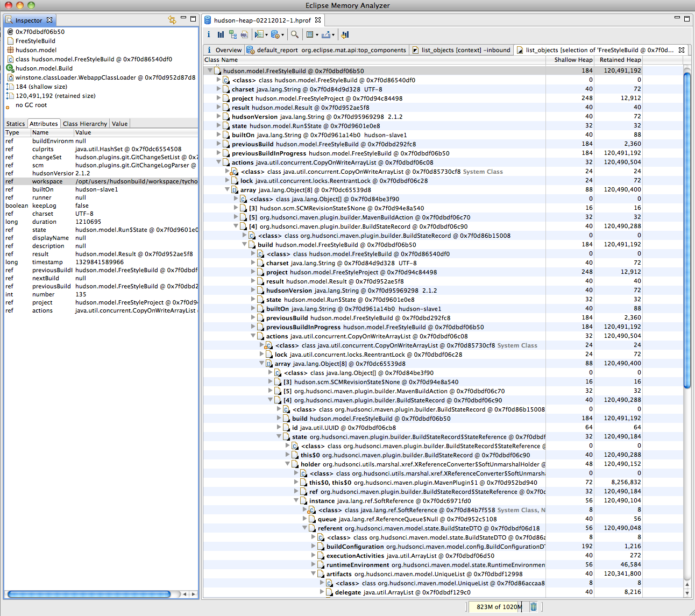The height and width of the screenshot is (616, 695).
Task: Click the icon beside '184 (shallow size)'
Action: (x=10, y=87)
